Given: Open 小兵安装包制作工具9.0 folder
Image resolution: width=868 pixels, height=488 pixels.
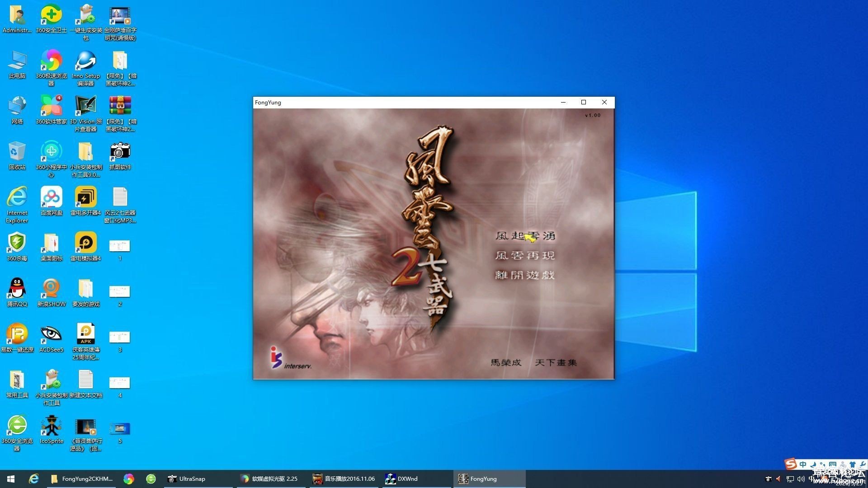Looking at the screenshot, I should 85,159.
